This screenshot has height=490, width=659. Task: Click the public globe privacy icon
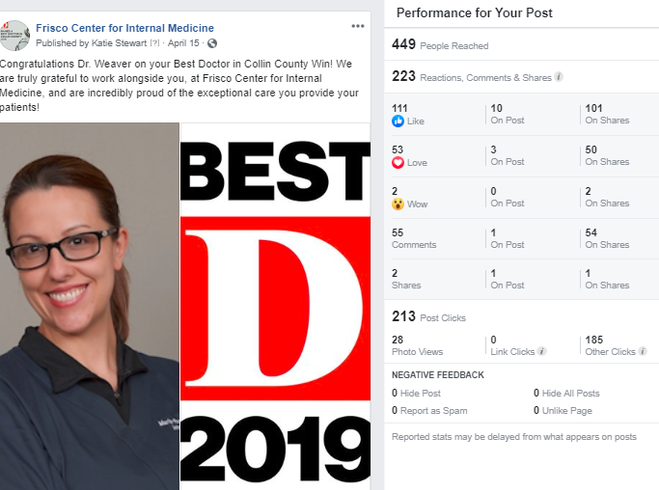(212, 43)
